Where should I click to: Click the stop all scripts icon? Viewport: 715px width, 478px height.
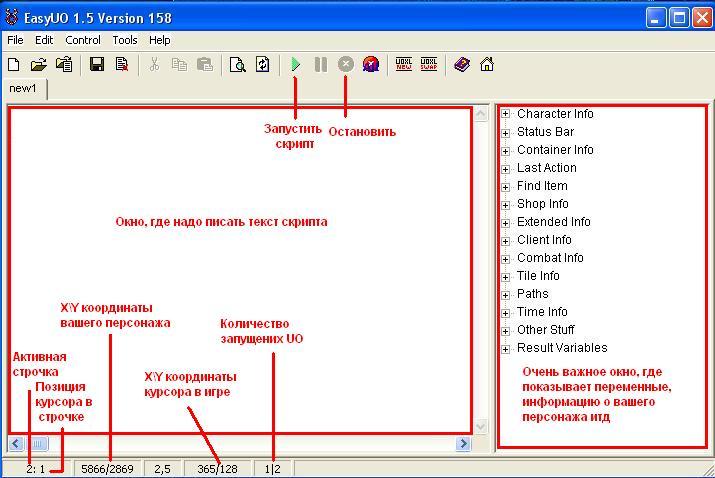[x=371, y=65]
